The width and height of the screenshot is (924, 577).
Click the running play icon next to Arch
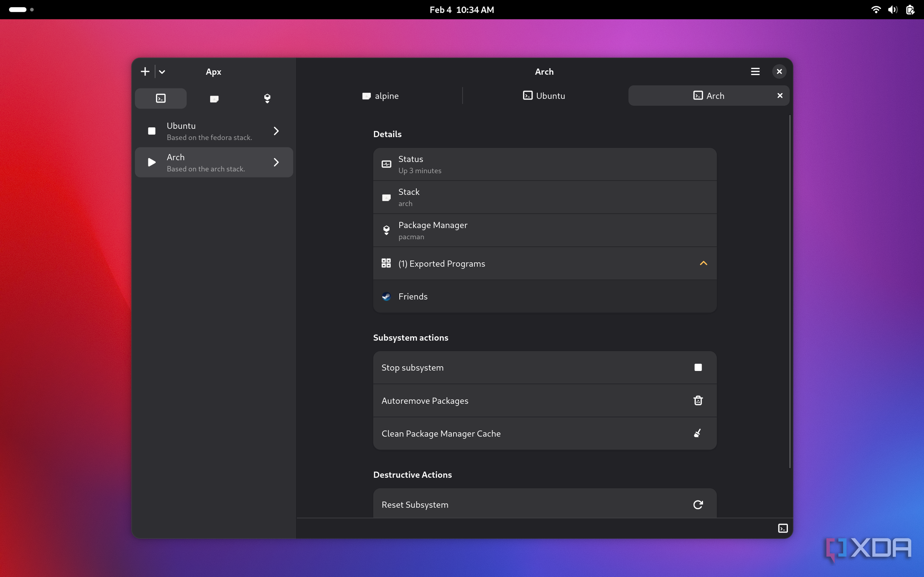coord(152,162)
